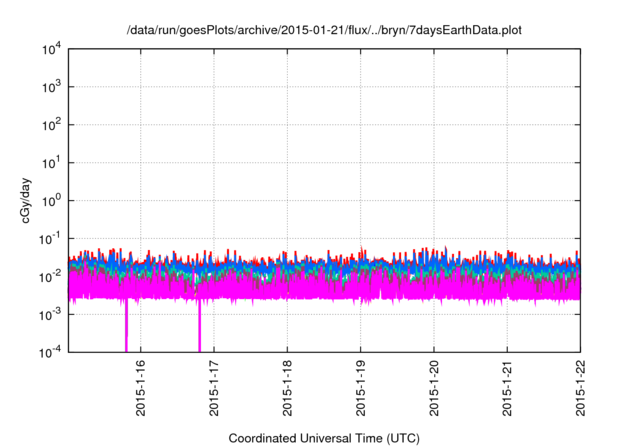Click the 2015-1-16 date tick label

[x=140, y=388]
